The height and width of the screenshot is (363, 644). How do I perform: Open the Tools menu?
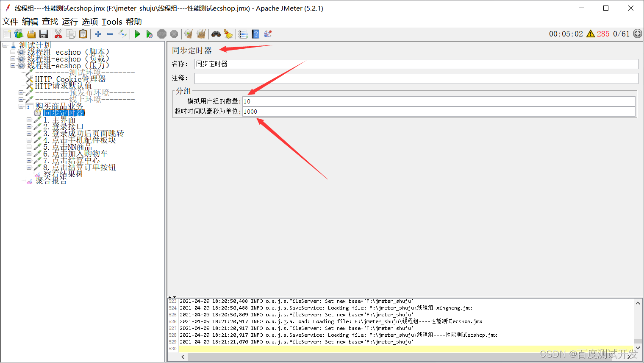[x=112, y=22]
